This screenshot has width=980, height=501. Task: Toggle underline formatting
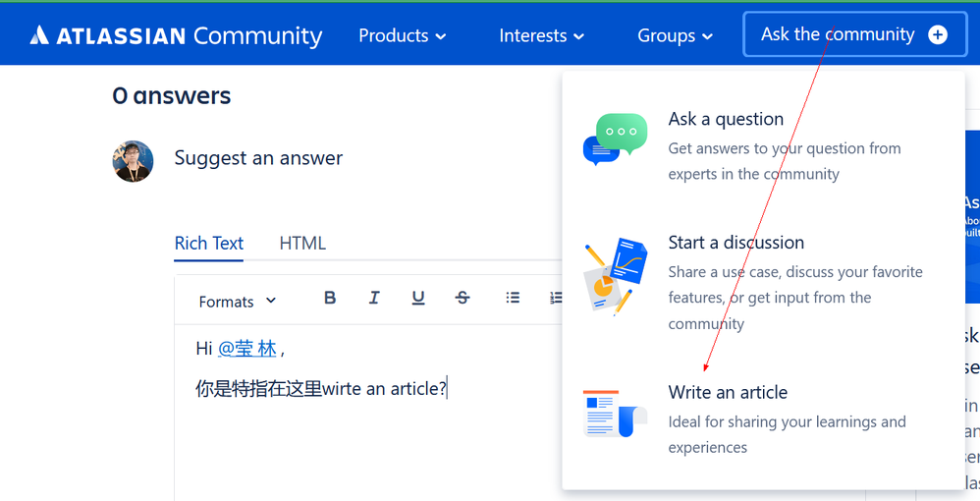[418, 298]
